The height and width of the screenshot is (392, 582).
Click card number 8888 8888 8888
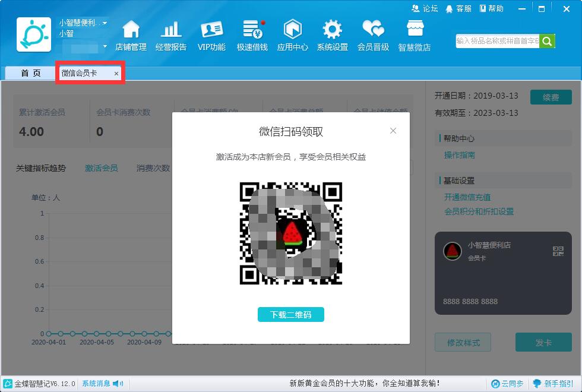click(x=470, y=302)
